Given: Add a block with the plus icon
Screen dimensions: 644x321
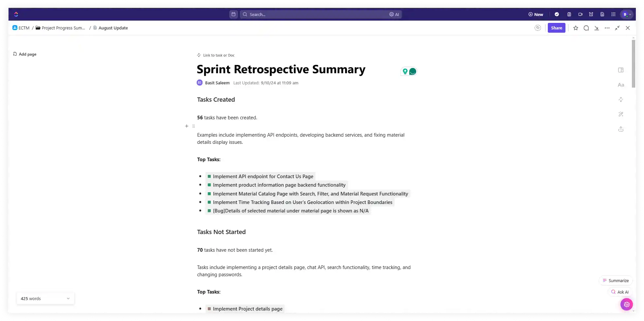Looking at the screenshot, I should click(187, 126).
